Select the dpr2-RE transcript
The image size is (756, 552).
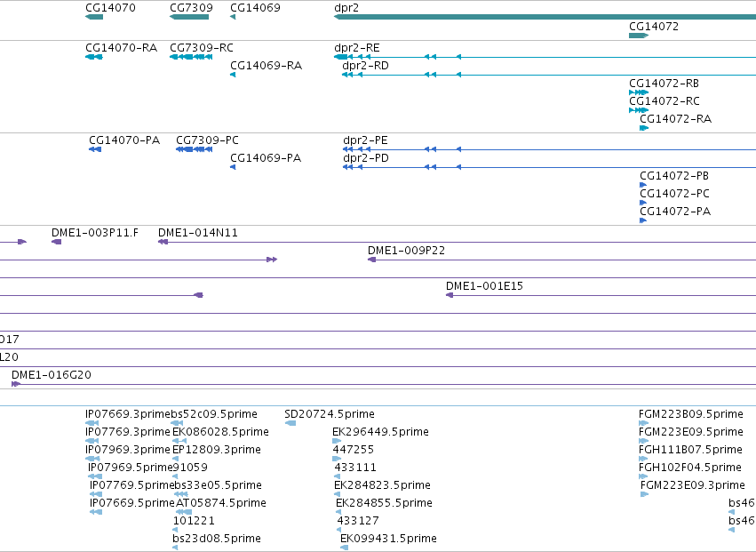pos(545,57)
